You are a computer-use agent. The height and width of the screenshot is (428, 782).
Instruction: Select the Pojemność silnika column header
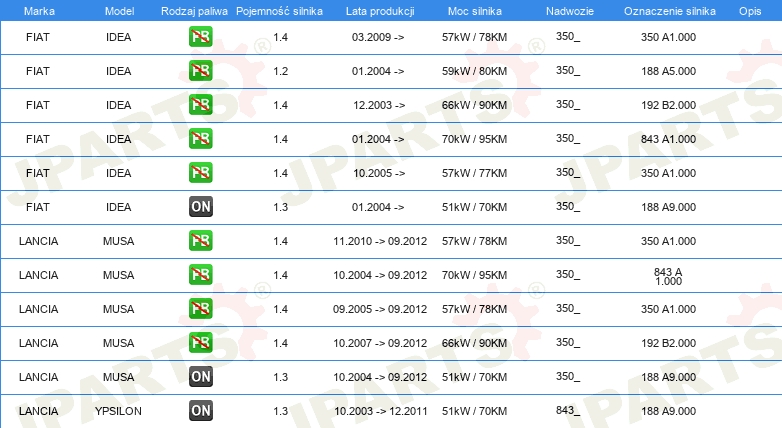pos(279,11)
